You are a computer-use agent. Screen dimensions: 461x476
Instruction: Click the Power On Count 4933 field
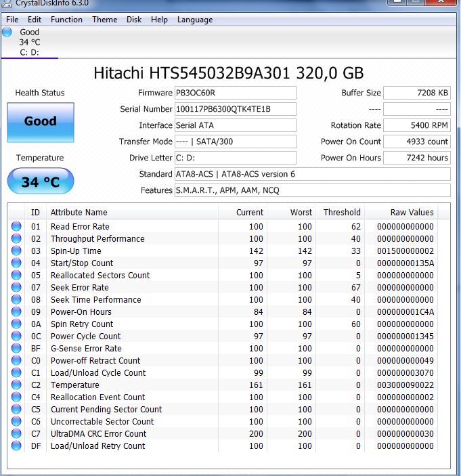click(x=417, y=142)
